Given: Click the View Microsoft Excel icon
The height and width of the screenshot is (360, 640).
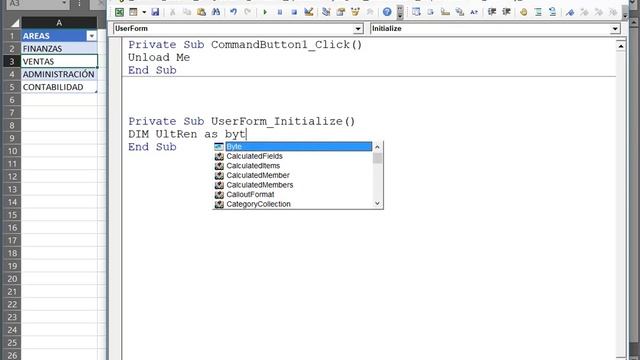Looking at the screenshot, I should (119, 12).
